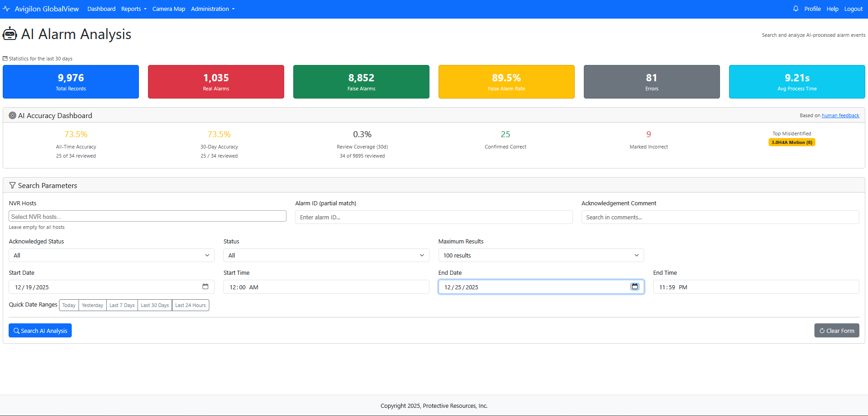The height and width of the screenshot is (416, 868).
Task: Open the Start Date calendar picker icon
Action: (205, 287)
